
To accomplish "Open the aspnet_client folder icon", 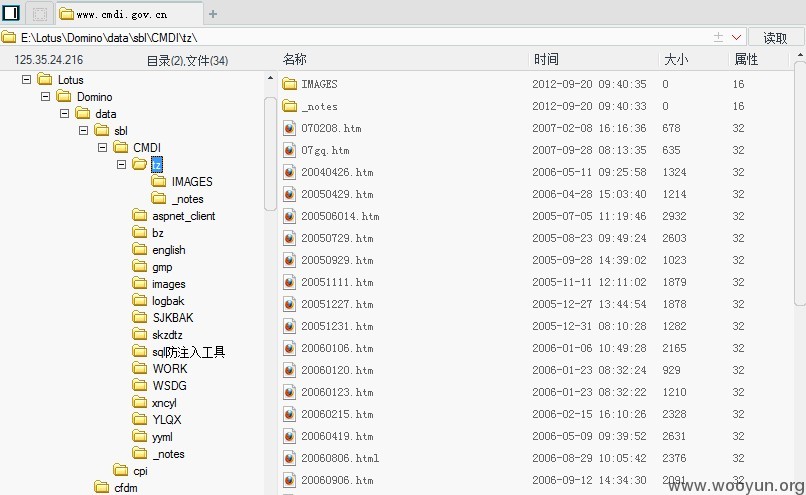I will (139, 215).
